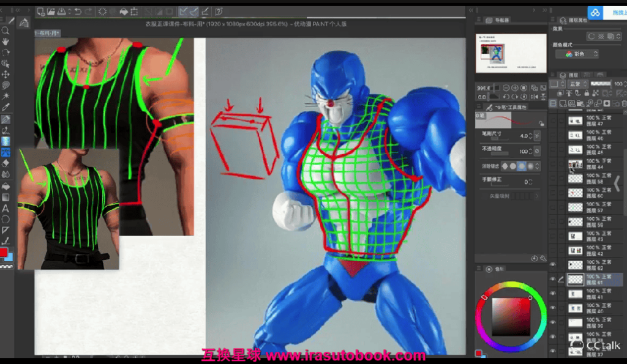Select the Eyedropper tool
627x364 pixels.
6,107
